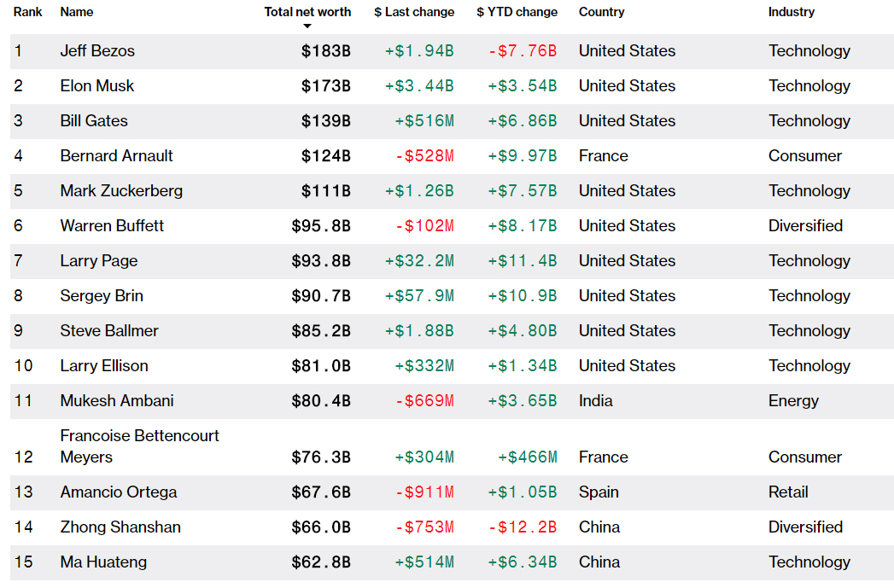Click the sort arrow under Total net worth
Screen dimensions: 894x588
point(307,26)
